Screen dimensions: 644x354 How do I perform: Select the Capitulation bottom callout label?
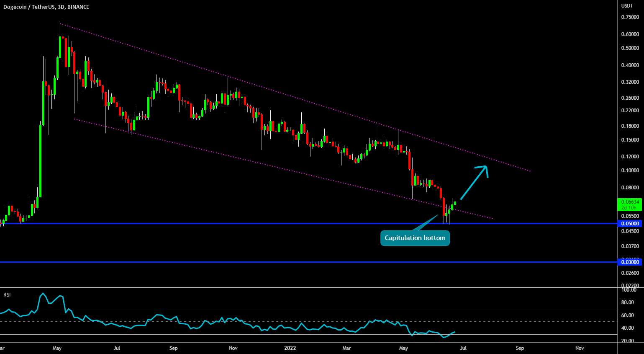[415, 238]
